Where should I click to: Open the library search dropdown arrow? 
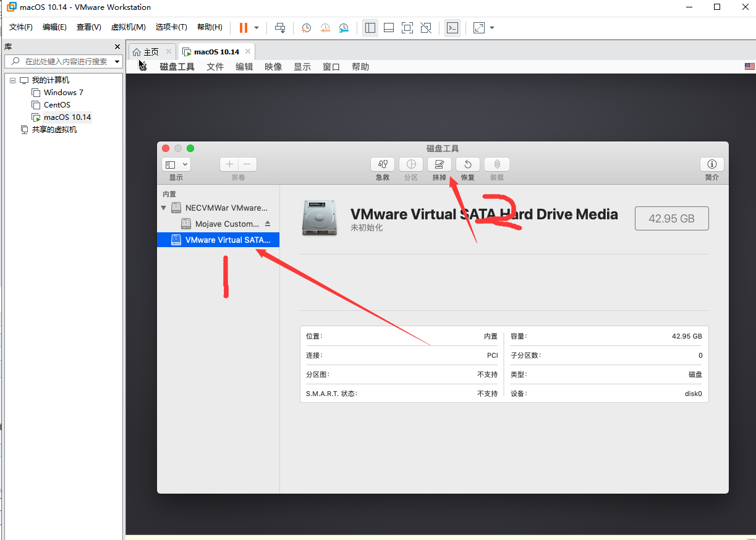pyautogui.click(x=117, y=62)
